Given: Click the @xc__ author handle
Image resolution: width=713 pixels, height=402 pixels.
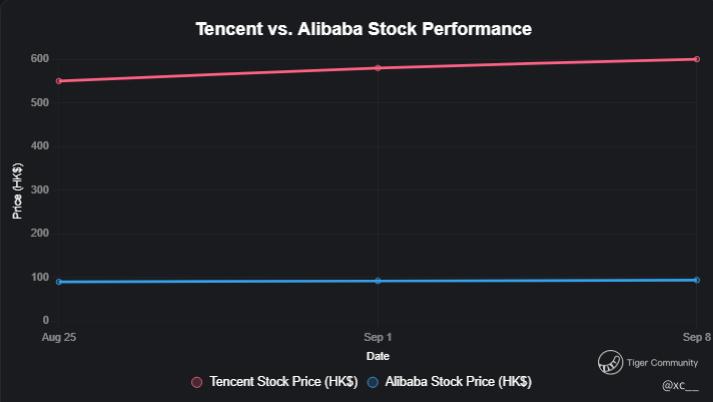Looking at the screenshot, I should tap(680, 385).
